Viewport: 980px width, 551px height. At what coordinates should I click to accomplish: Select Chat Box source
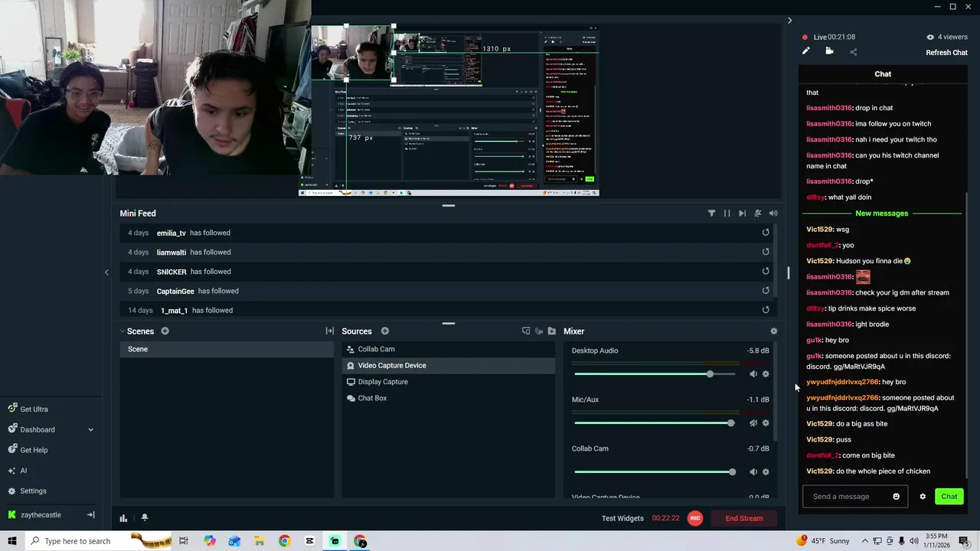(x=449, y=398)
